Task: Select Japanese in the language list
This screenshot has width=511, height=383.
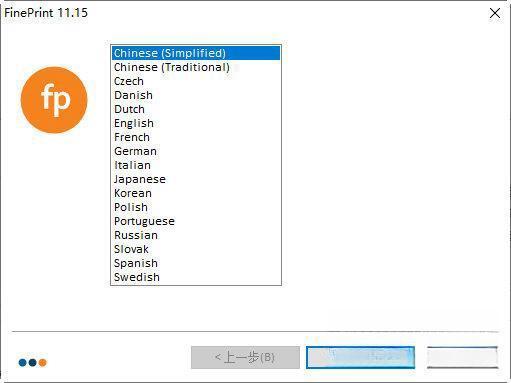Action: pos(196,179)
